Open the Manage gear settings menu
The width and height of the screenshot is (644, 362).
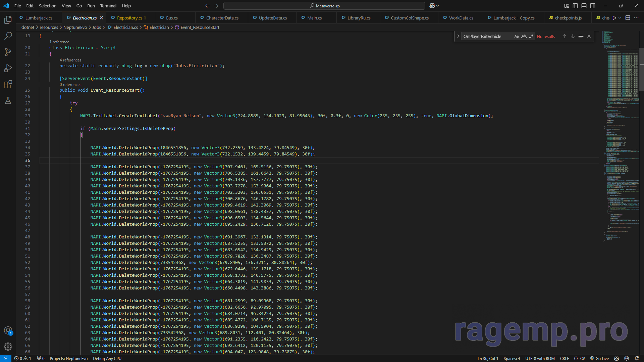point(8,347)
